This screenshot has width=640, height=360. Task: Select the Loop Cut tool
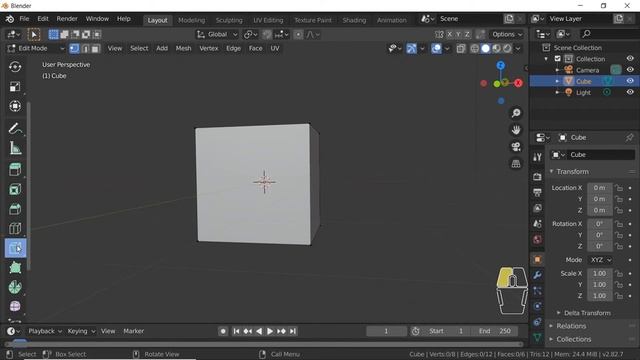click(x=15, y=229)
